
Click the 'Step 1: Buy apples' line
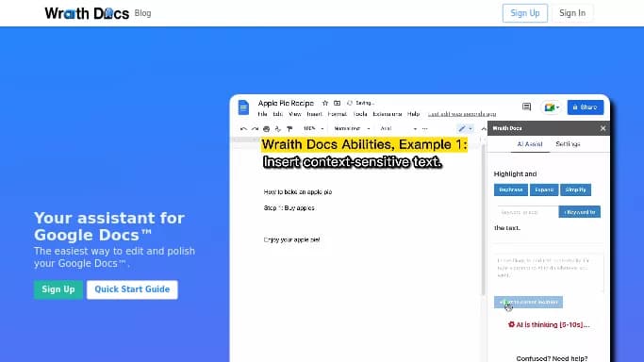pos(289,208)
